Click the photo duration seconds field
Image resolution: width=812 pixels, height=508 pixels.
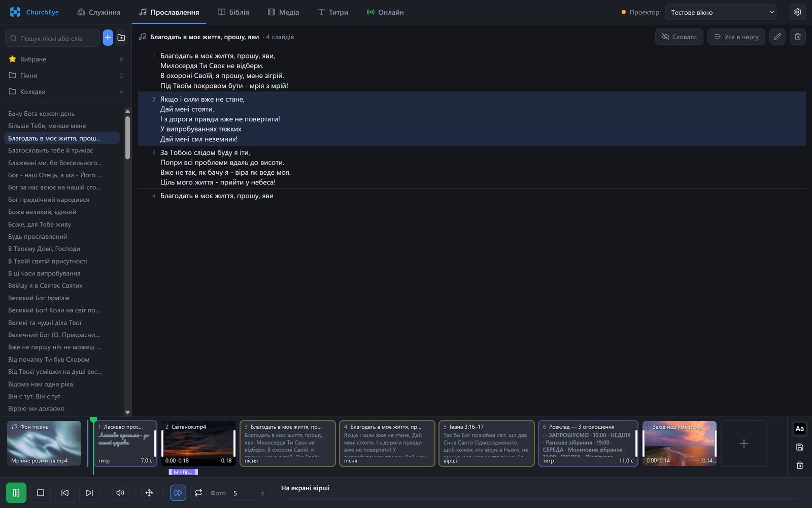pyautogui.click(x=243, y=493)
